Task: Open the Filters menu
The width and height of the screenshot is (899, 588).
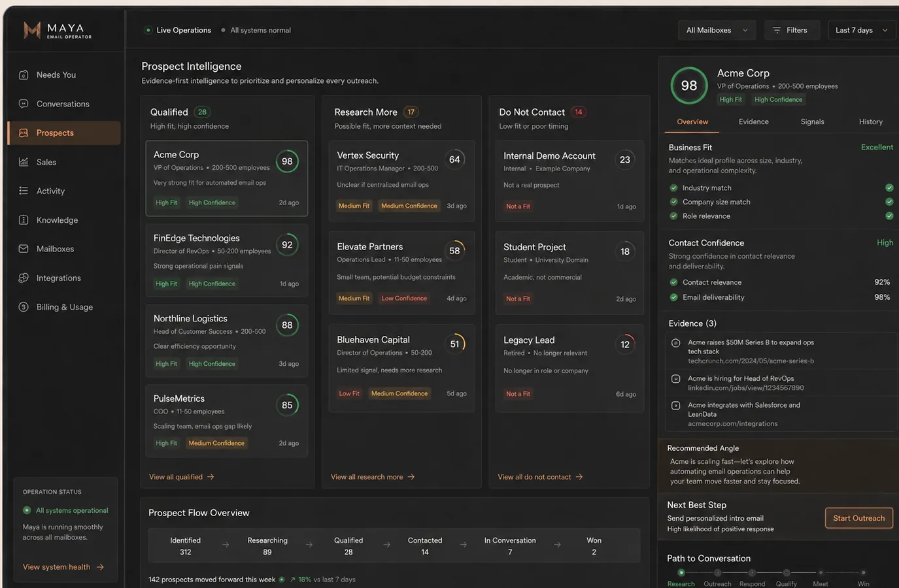Action: pos(792,30)
